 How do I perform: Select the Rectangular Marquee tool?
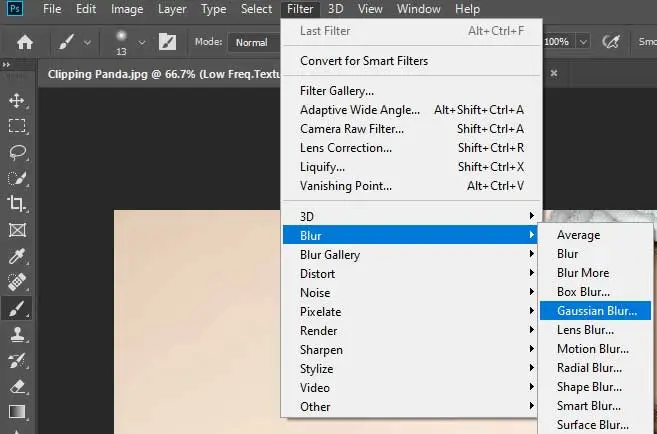coord(17,126)
